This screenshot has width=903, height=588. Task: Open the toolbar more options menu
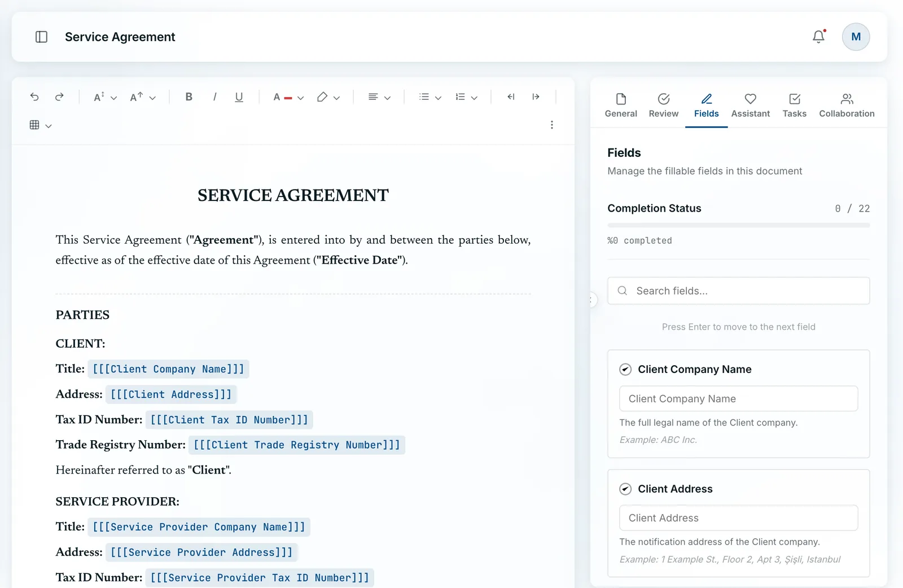[551, 125]
